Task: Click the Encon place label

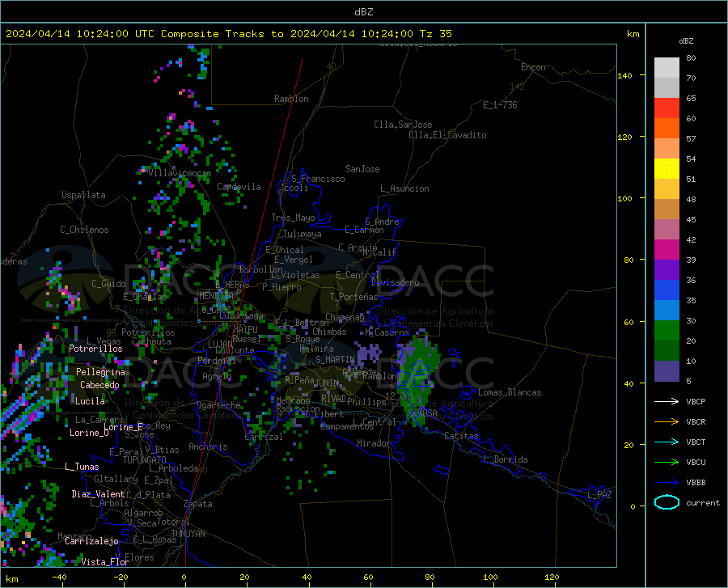Action: coord(533,67)
